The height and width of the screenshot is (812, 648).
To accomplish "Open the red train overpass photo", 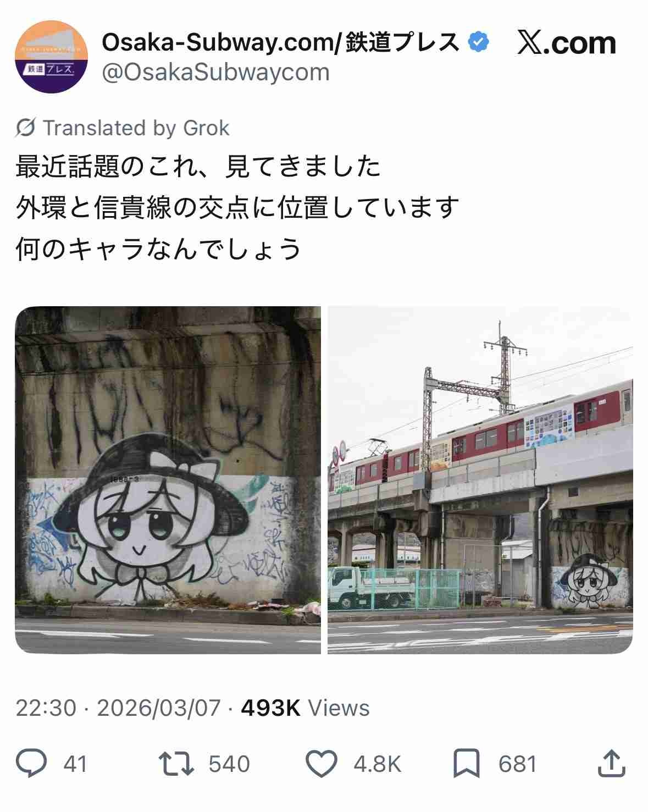I will point(480,480).
